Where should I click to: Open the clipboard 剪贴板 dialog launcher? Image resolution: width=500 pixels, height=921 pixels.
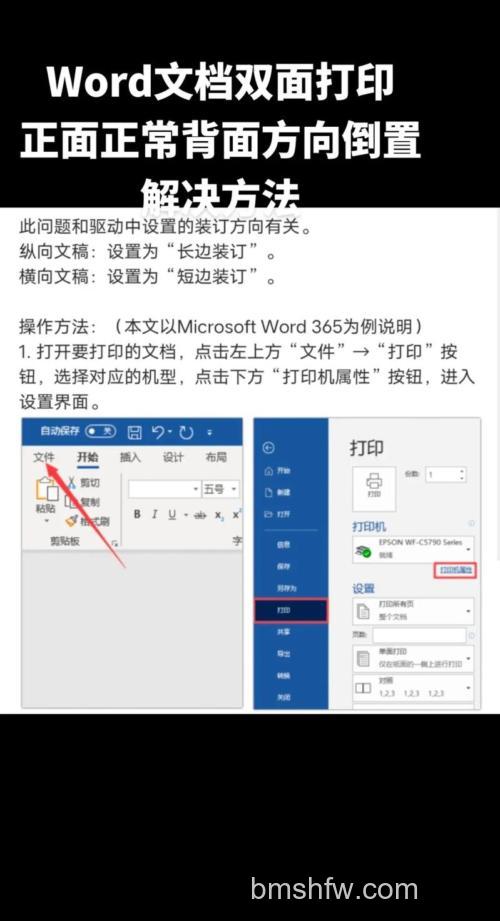click(115, 543)
